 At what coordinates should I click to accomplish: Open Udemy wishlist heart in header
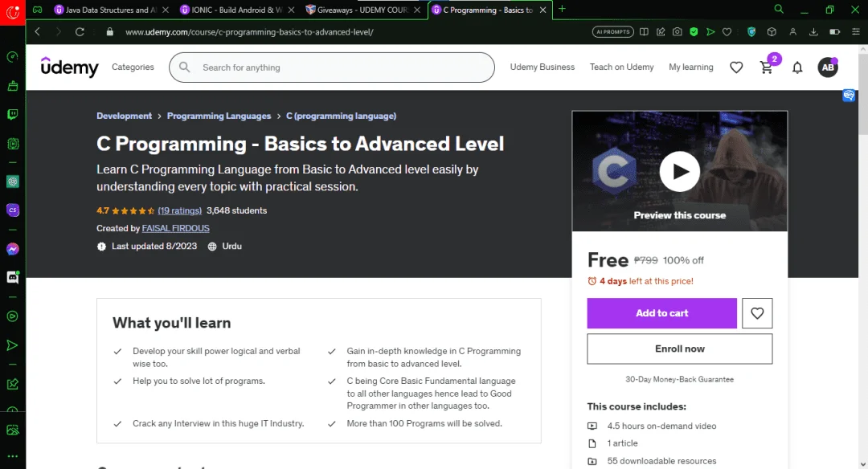[736, 67]
